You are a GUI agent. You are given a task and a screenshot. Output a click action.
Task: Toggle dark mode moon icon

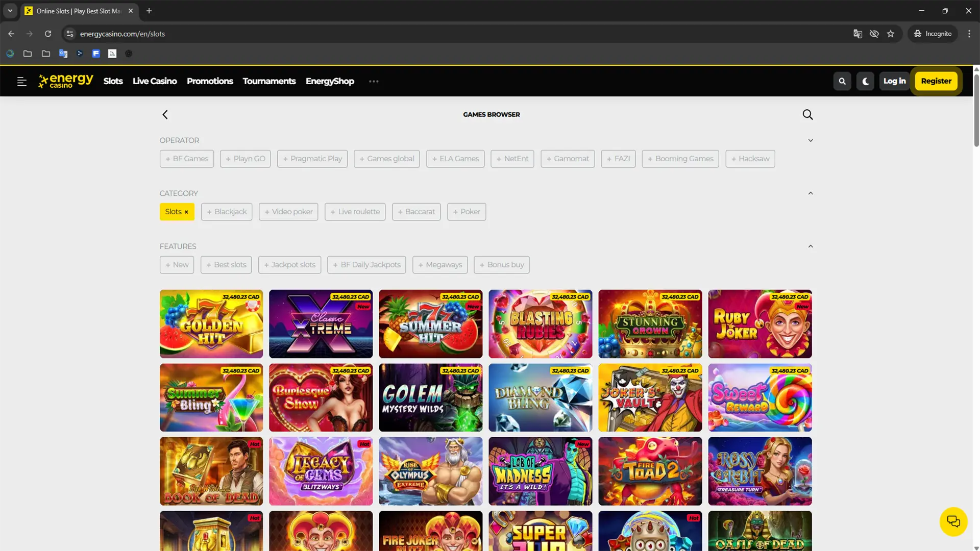(866, 81)
